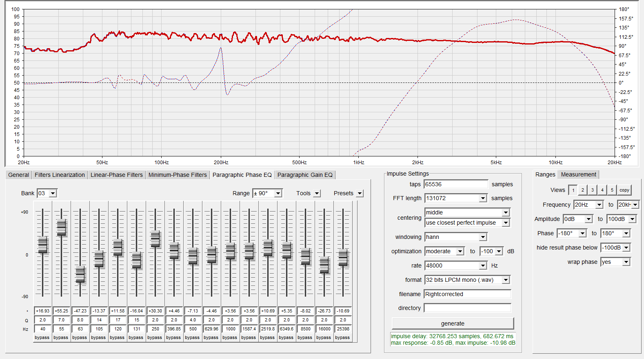The width and height of the screenshot is (644, 359).
Task: Bypass the 250 Hz phase EQ band
Action: coord(155,337)
